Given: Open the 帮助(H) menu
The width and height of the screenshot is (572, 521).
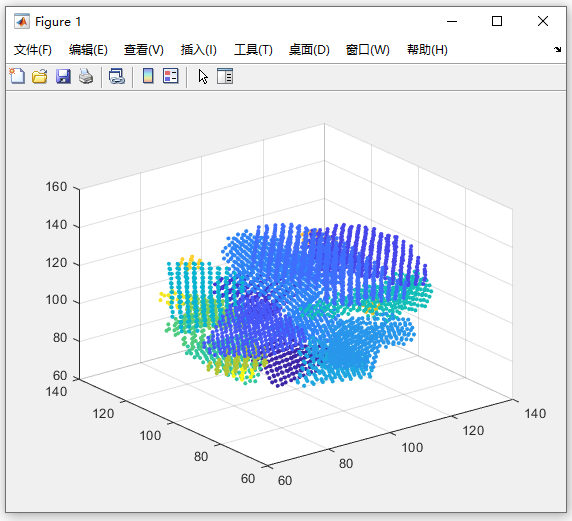Looking at the screenshot, I should click(427, 50).
